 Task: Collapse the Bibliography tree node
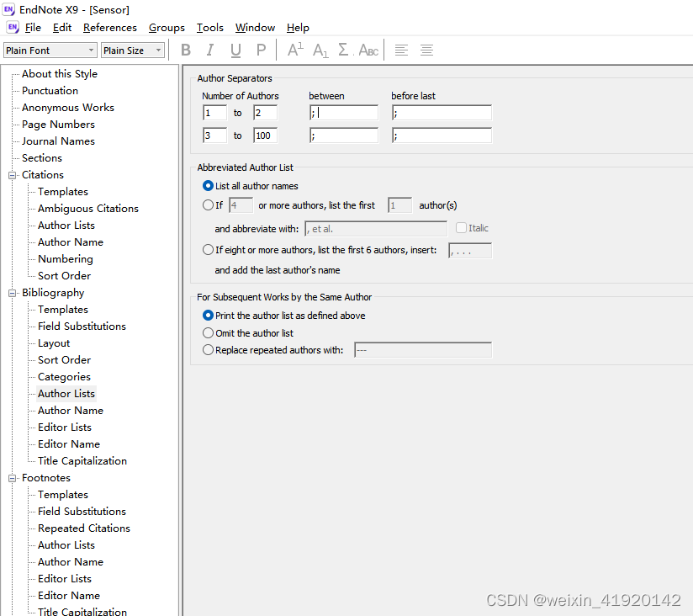pyautogui.click(x=13, y=293)
